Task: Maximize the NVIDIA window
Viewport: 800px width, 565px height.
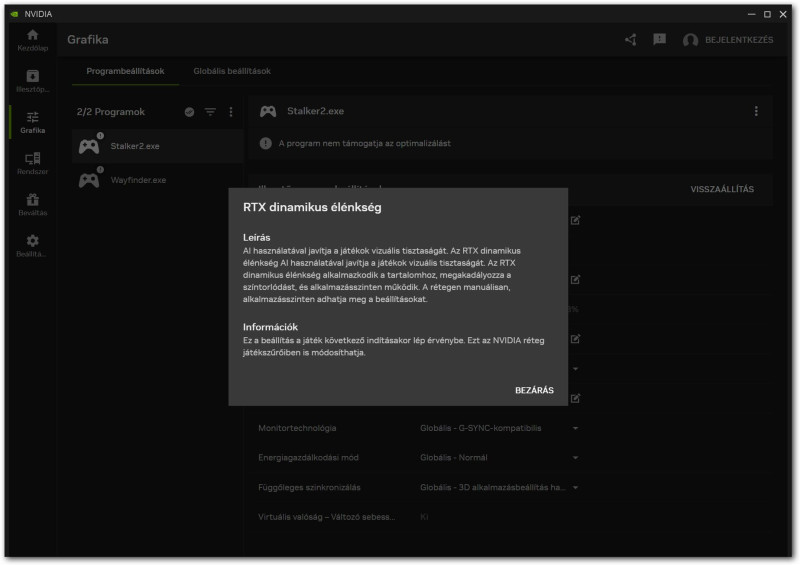Action: pos(767,14)
